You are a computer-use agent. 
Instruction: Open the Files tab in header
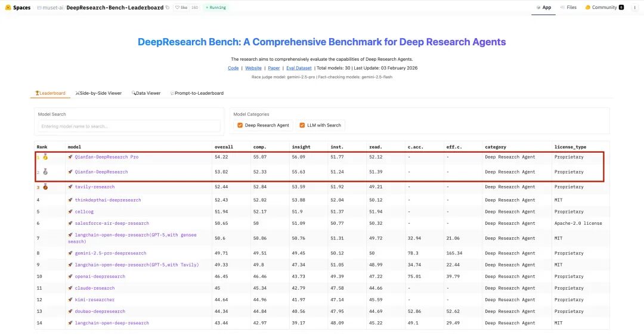[568, 8]
